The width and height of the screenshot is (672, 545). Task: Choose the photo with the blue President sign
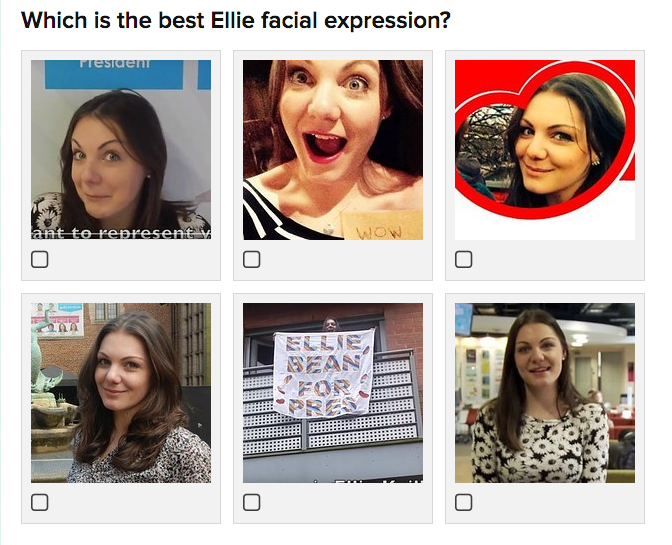point(121,150)
